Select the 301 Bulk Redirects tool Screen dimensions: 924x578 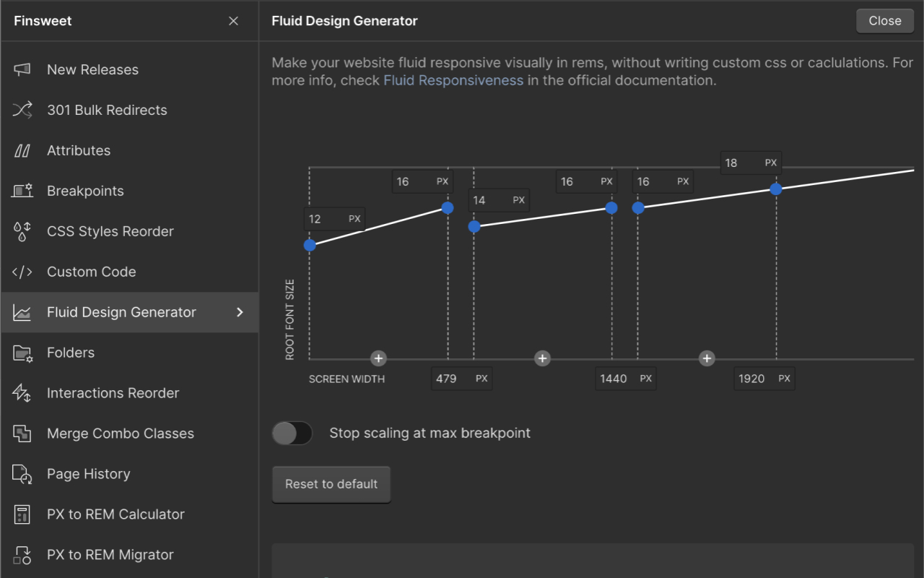point(107,110)
